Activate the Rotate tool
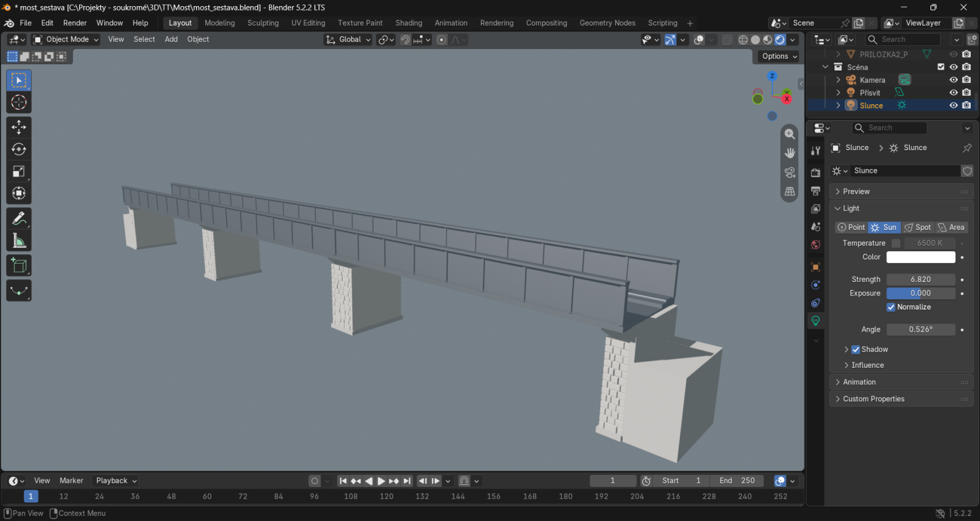 pyautogui.click(x=19, y=149)
